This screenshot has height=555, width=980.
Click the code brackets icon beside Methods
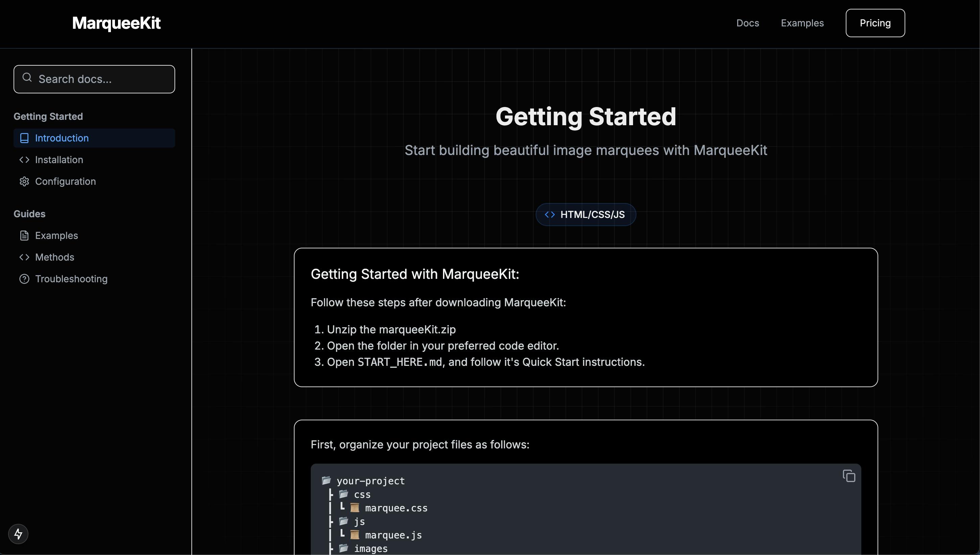tap(24, 257)
